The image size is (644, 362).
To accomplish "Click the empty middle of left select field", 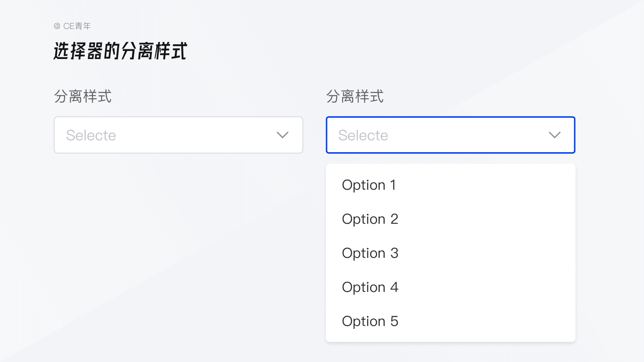I will (195, 135).
